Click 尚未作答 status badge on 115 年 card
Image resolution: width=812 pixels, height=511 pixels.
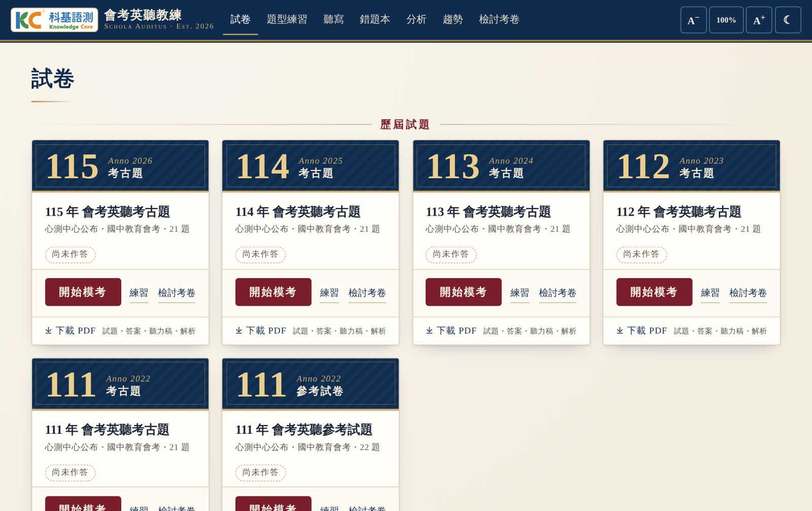(x=70, y=254)
